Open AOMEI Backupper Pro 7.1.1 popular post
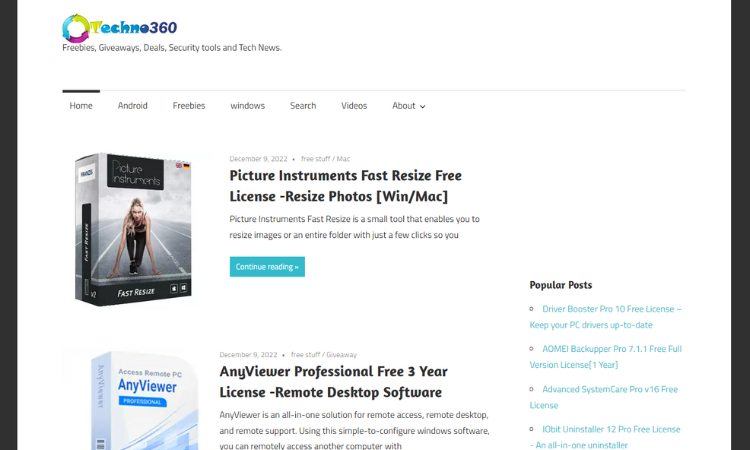The height and width of the screenshot is (450, 750). [606, 357]
